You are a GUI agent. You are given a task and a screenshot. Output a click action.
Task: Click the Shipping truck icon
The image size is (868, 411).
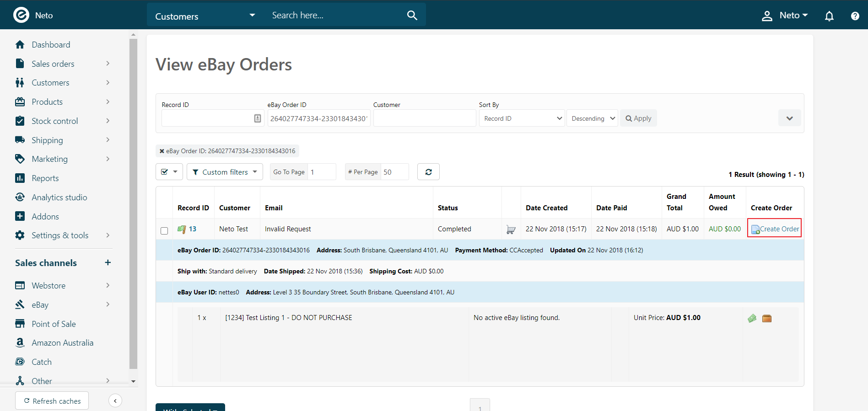click(x=20, y=140)
